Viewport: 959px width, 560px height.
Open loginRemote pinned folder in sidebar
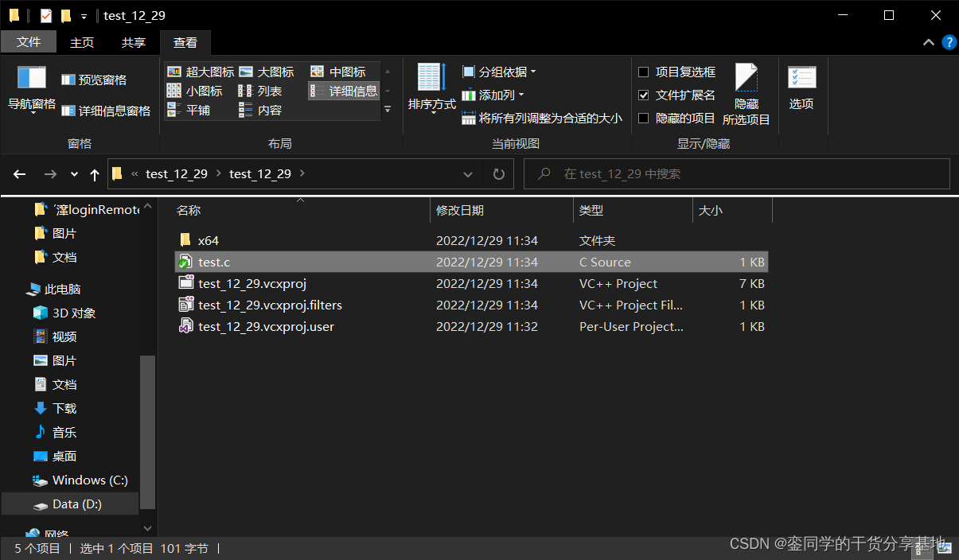[x=87, y=209]
